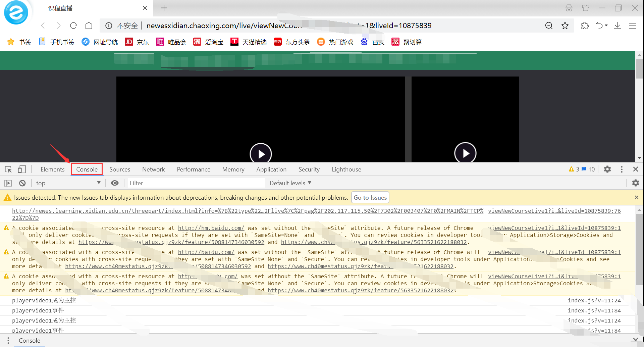The height and width of the screenshot is (347, 644).
Task: Go to browser home page
Action: click(89, 26)
